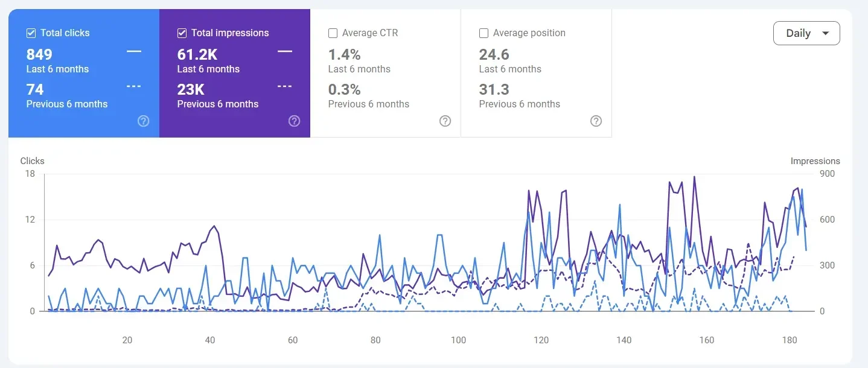Toggle the Average position metric card
Screen dimensions: 868x368
pos(536,72)
